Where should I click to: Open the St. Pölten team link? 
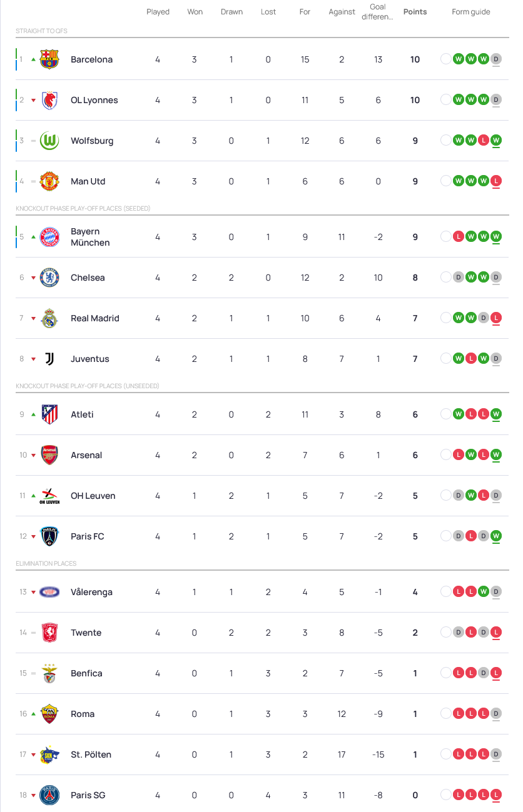pos(91,754)
